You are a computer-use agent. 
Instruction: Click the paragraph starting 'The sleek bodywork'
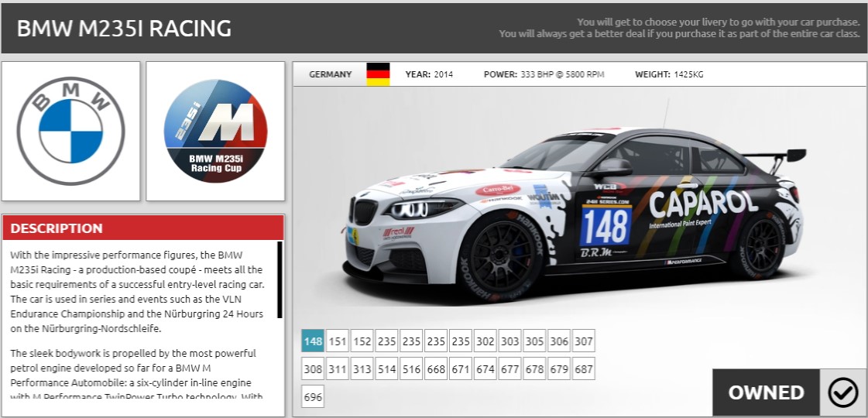[136, 375]
